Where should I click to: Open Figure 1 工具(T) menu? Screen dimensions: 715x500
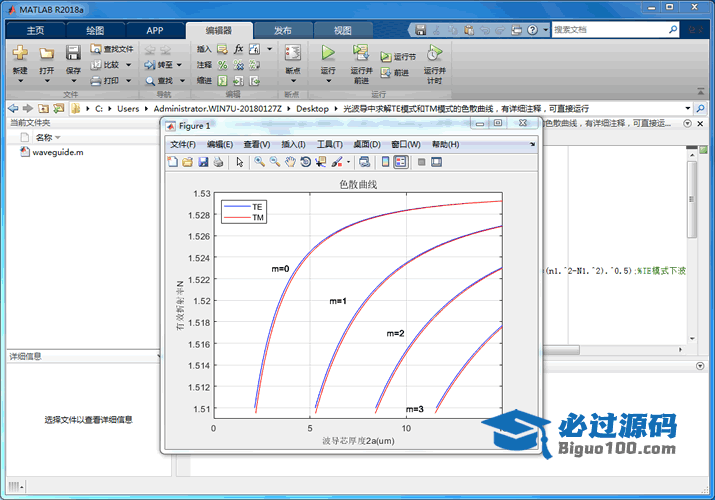(x=330, y=144)
